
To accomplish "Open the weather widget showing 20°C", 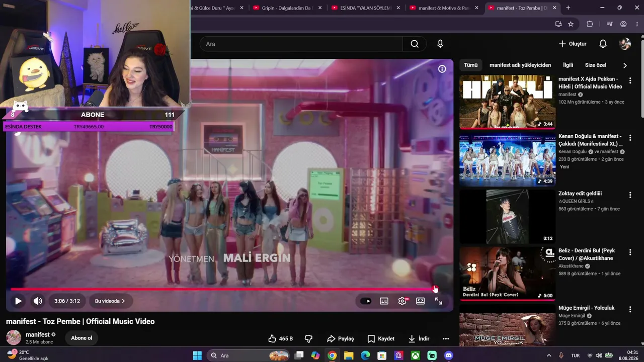I will 27,355.
